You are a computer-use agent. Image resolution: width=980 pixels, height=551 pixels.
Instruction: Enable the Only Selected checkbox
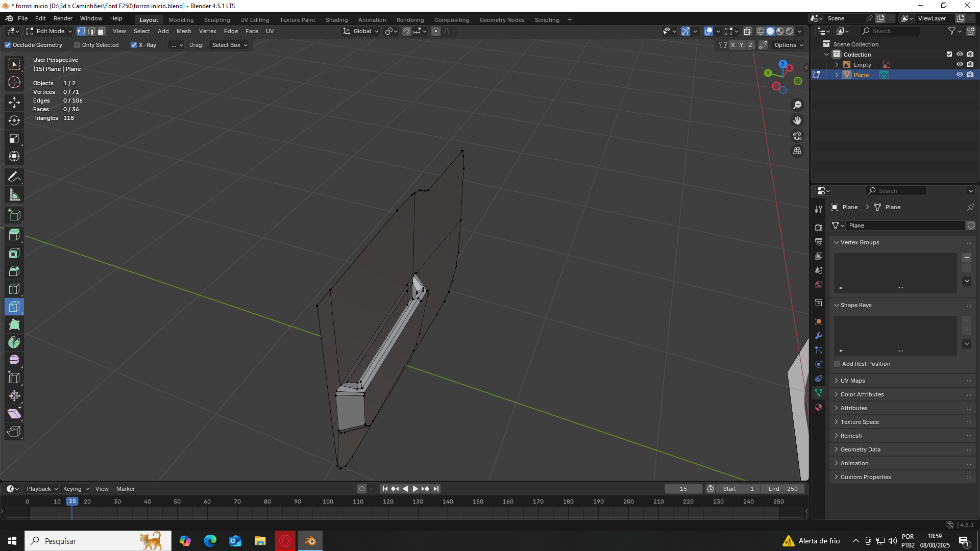pos(77,45)
